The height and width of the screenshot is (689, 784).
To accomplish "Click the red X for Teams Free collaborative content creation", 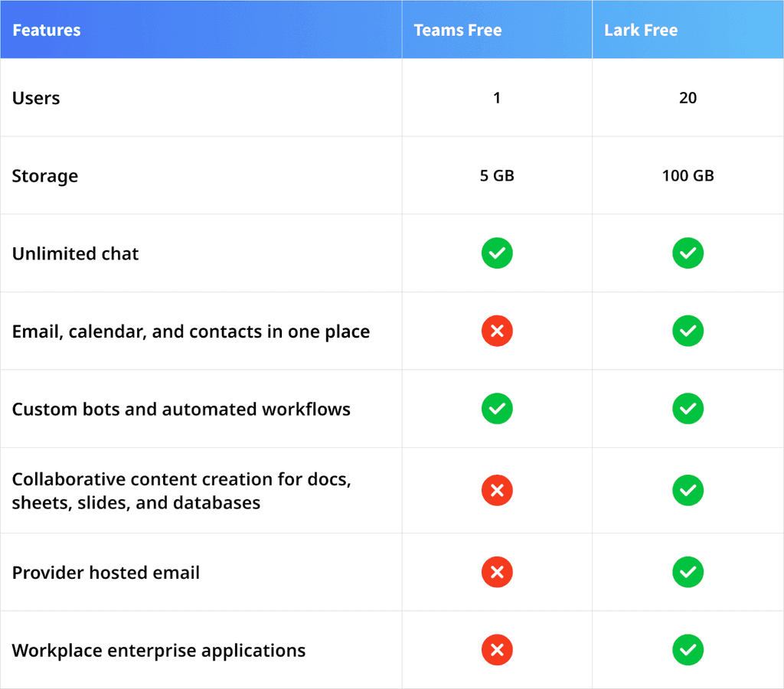I will tap(497, 490).
